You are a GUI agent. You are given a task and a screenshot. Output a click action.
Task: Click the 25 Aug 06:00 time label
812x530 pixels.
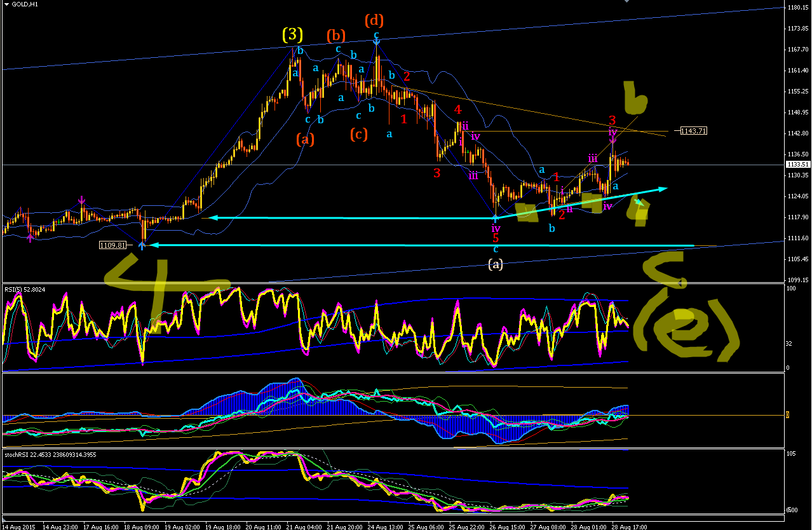pyautogui.click(x=426, y=526)
